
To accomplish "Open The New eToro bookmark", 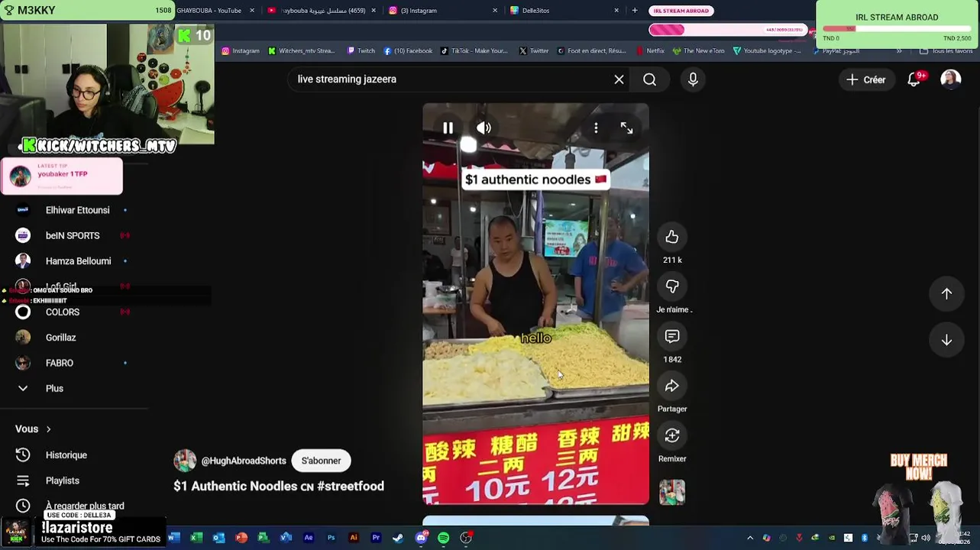I will click(698, 51).
